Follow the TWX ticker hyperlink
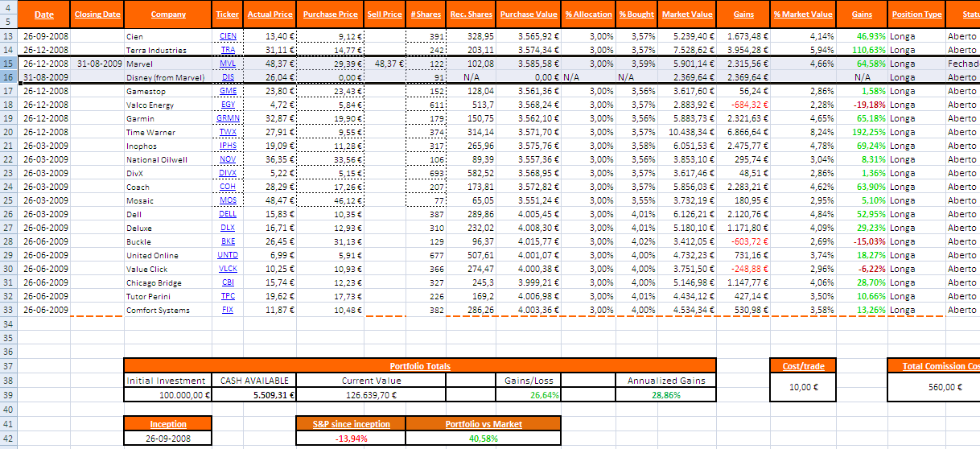 [x=228, y=132]
